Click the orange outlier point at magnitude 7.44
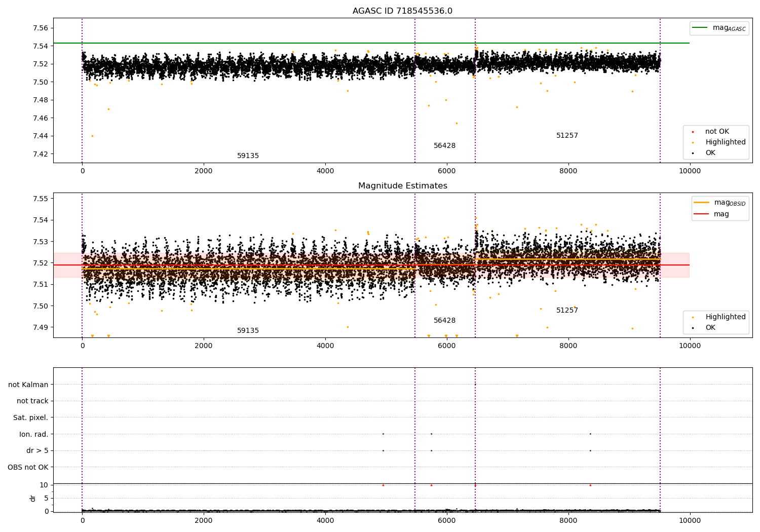Image resolution: width=760 pixels, height=532 pixels. [x=92, y=136]
